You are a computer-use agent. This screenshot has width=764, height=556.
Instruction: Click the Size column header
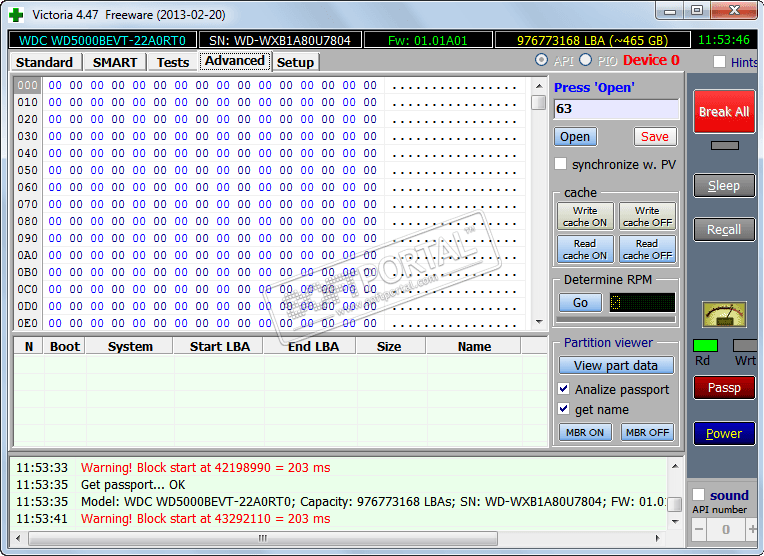tap(389, 346)
